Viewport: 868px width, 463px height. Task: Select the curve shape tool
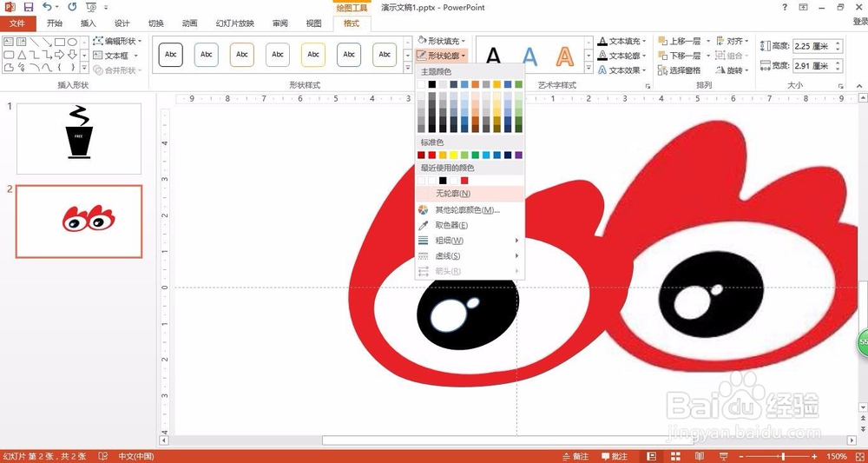[x=47, y=68]
